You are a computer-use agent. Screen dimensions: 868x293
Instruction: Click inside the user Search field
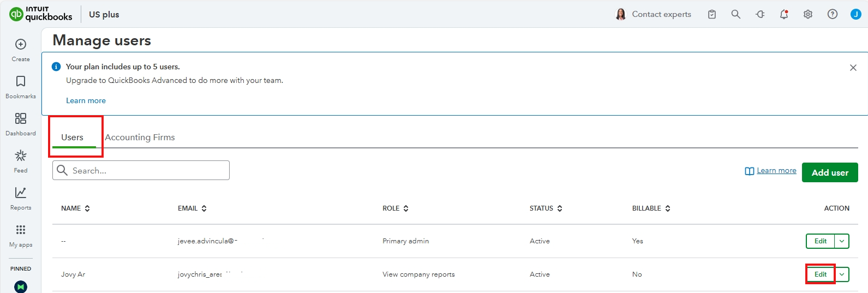(x=147, y=170)
